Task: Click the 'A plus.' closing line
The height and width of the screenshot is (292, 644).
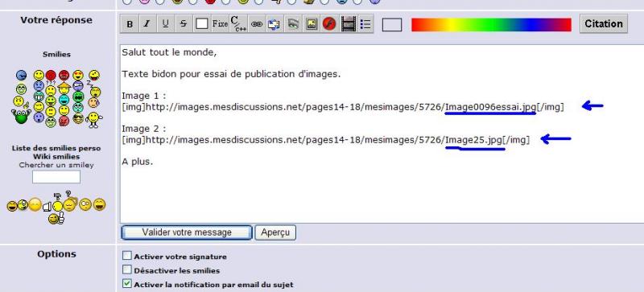Action: (x=137, y=162)
